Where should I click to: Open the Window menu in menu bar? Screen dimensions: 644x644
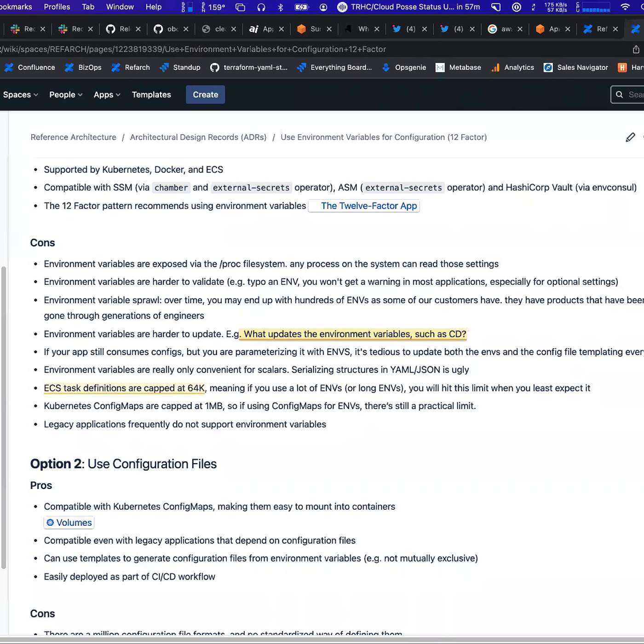click(x=120, y=7)
